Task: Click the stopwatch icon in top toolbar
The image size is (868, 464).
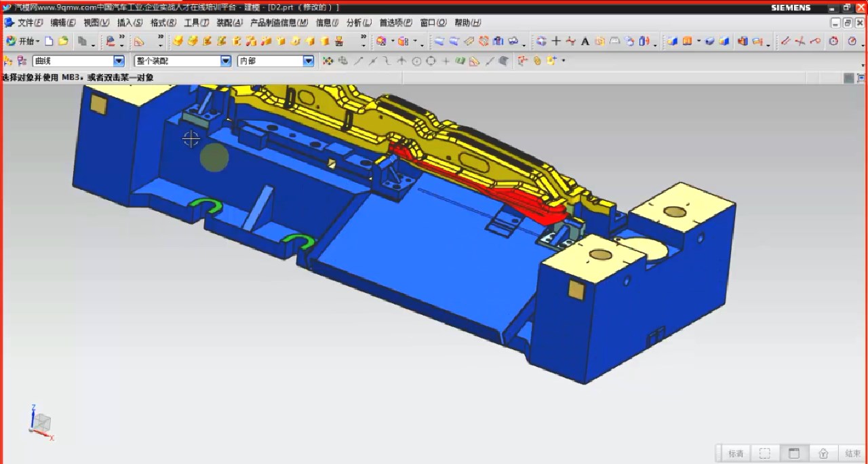Action: coord(833,41)
